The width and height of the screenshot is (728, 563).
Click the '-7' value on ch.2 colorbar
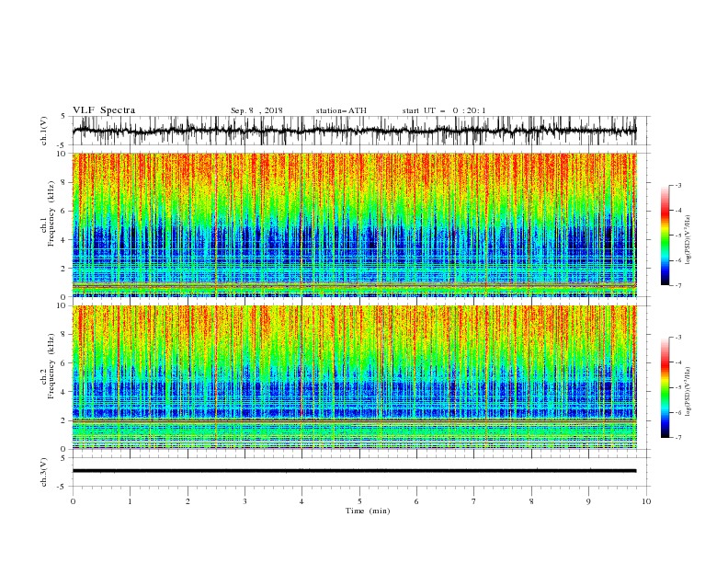click(x=677, y=438)
